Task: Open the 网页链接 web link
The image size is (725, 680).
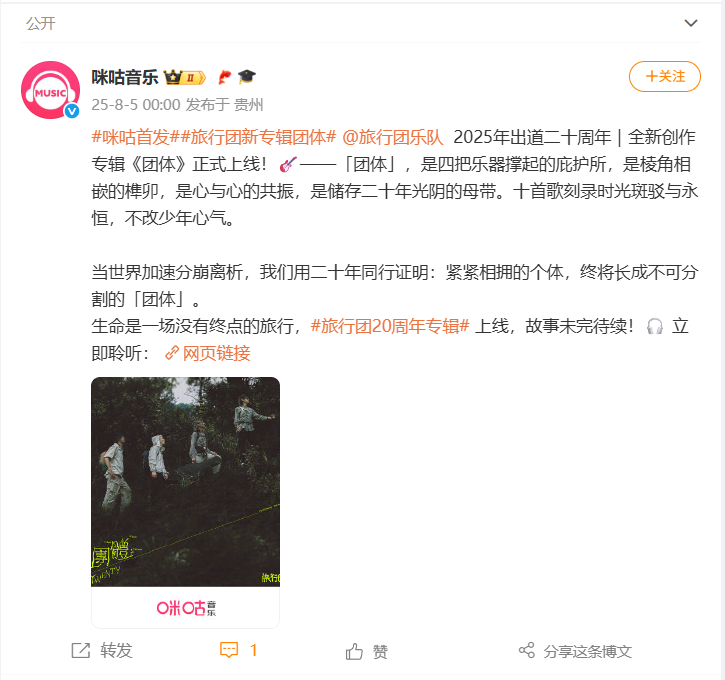Action: coord(208,353)
